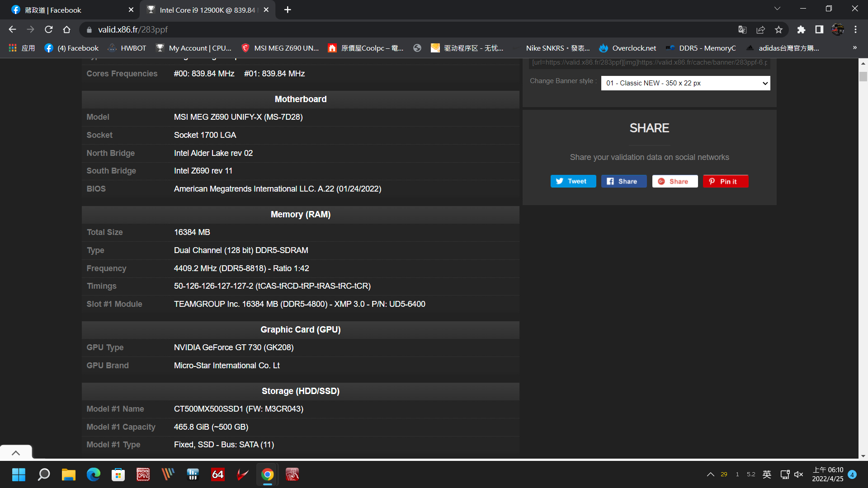The image size is (868, 488).
Task: Click the translate page icon
Action: tap(742, 29)
